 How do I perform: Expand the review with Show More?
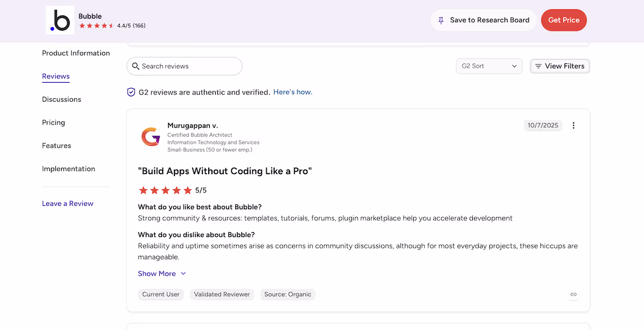click(x=162, y=274)
